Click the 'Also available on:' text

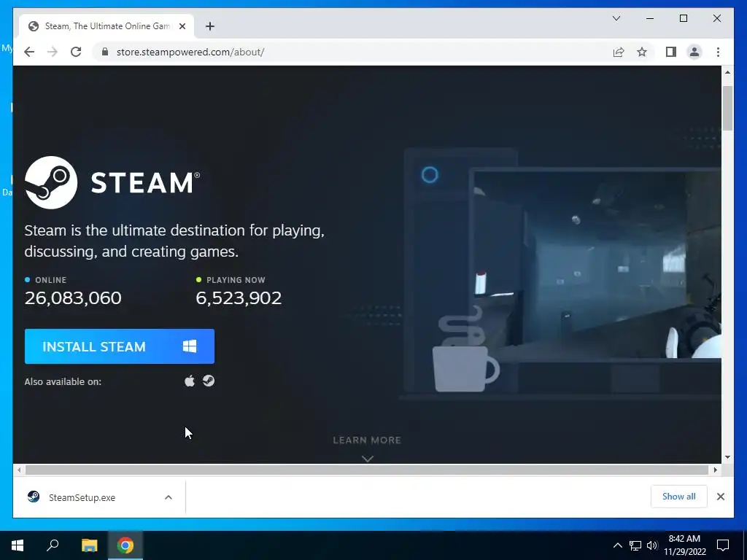click(x=63, y=381)
